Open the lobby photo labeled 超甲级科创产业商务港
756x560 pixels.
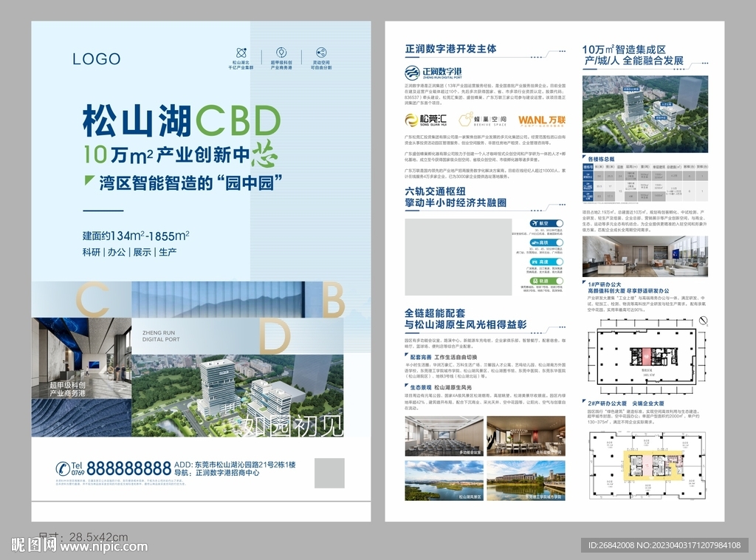[81, 358]
